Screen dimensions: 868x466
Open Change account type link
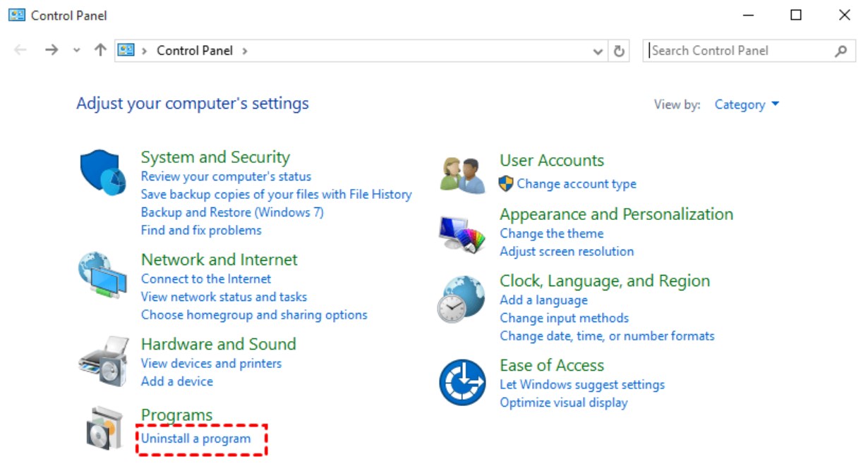[576, 184]
